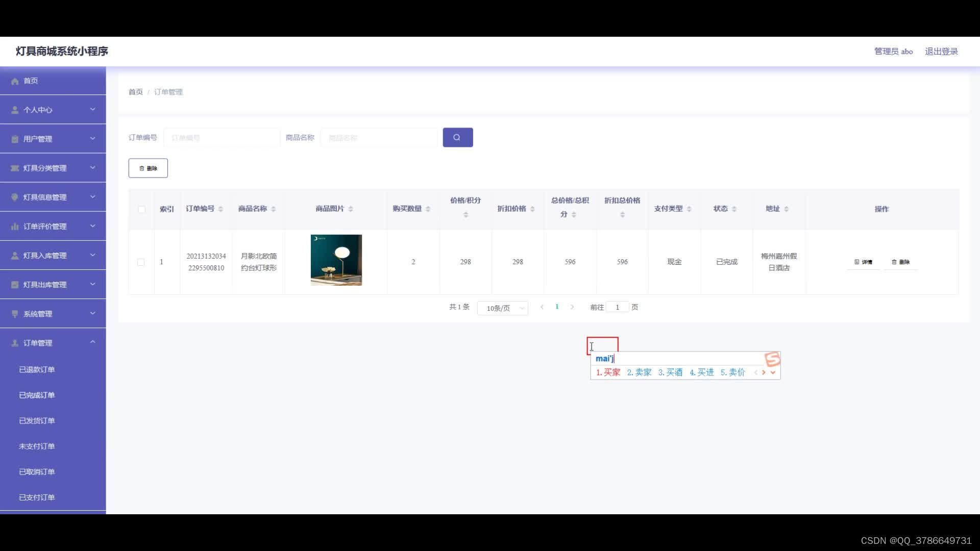Click the 订单管理 sidebar icon
The width and height of the screenshot is (980, 551).
click(15, 343)
